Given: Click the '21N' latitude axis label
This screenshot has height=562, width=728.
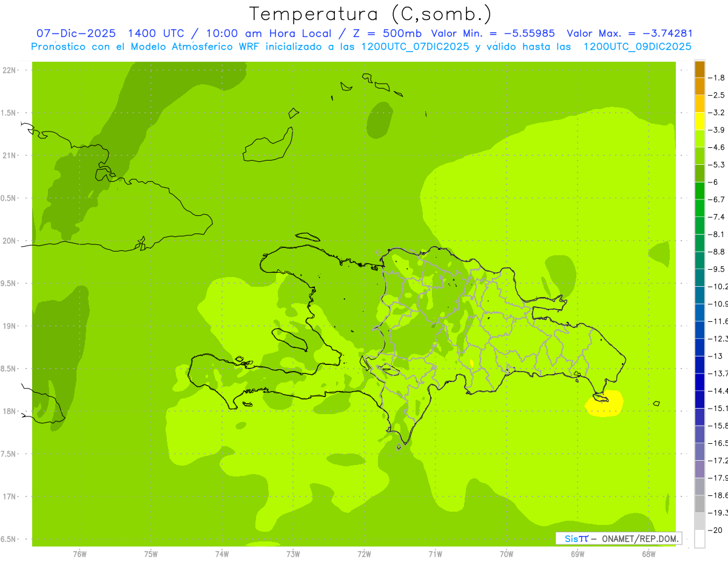Looking at the screenshot, I should [x=9, y=156].
